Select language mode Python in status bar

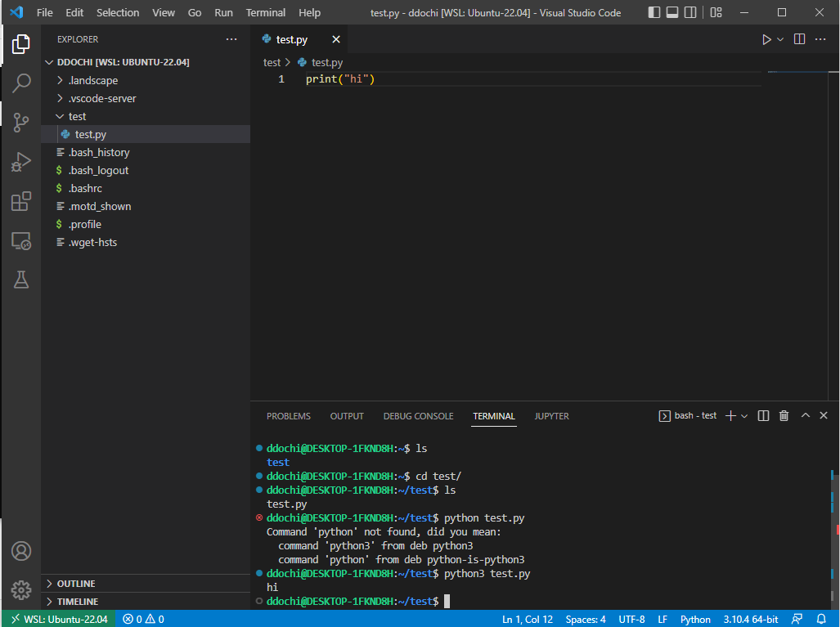(695, 619)
